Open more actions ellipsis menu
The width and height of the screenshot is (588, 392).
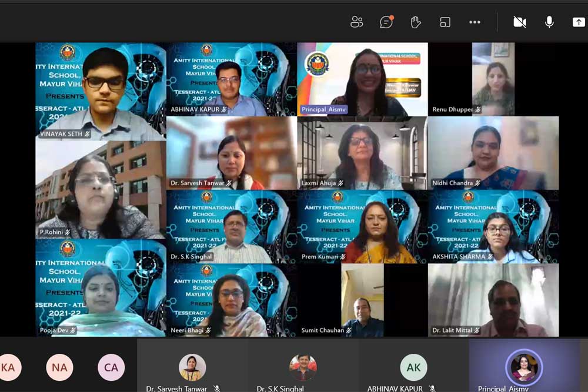click(475, 22)
